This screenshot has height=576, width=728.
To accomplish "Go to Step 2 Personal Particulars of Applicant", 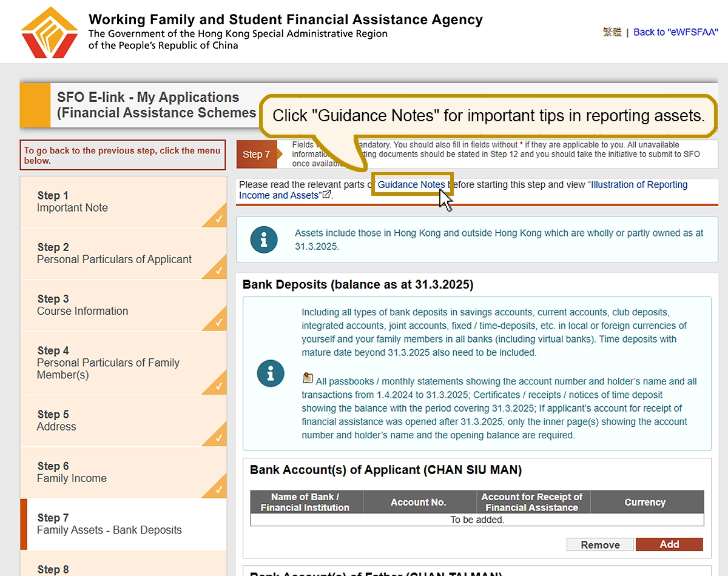I will coord(114,253).
